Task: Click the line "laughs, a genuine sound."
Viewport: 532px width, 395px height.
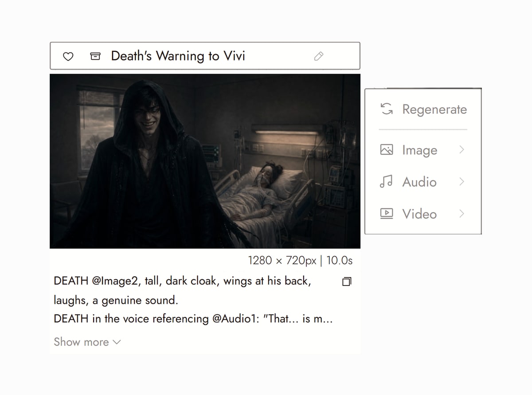Action: point(116,300)
